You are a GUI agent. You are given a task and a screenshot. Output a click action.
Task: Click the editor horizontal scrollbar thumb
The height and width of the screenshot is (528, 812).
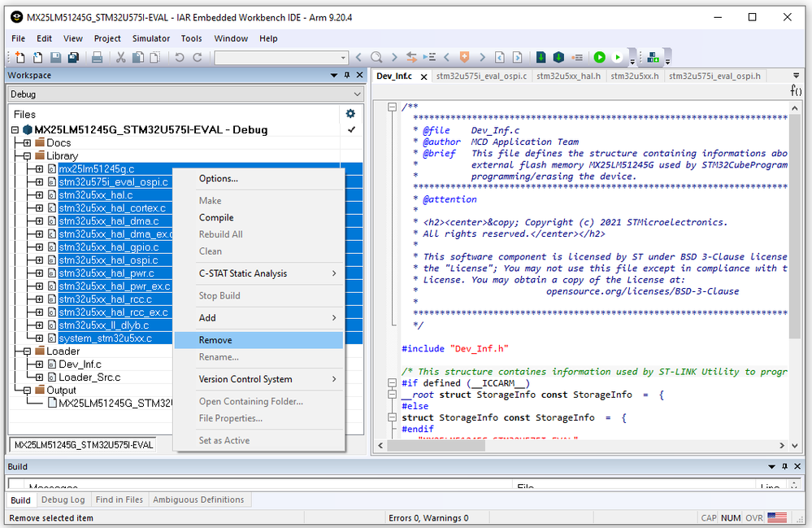click(436, 446)
